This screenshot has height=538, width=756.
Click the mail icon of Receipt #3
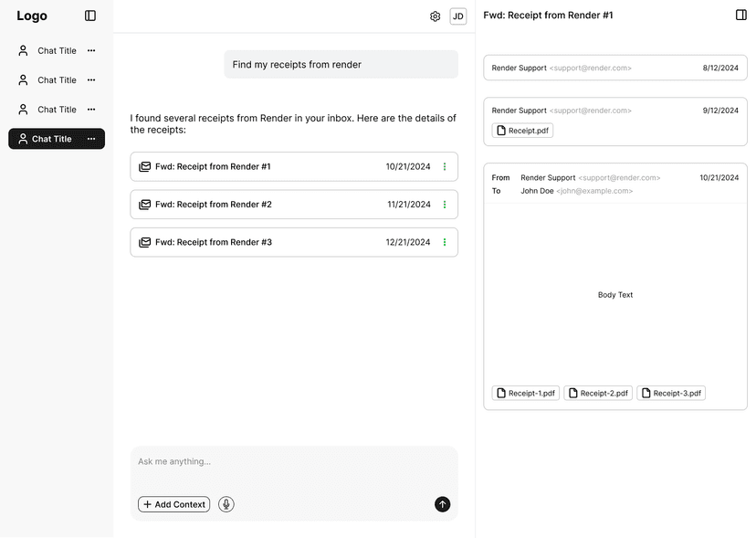coord(144,242)
